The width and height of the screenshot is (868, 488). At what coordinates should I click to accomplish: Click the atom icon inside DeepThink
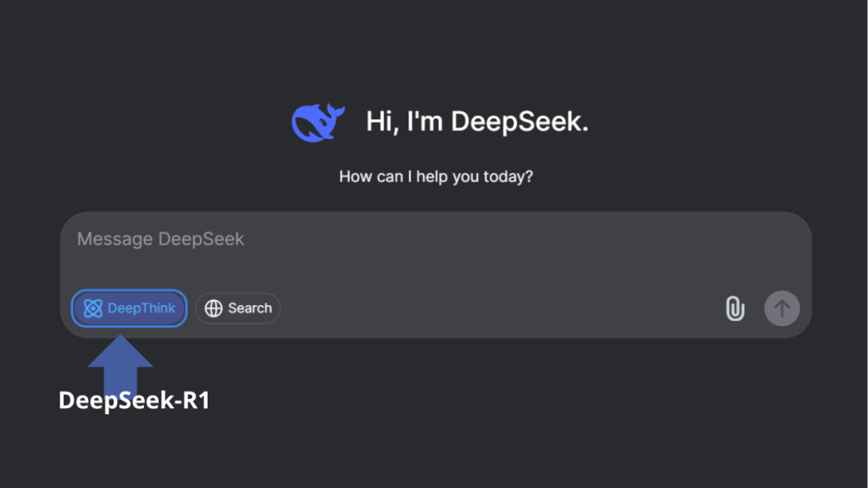(93, 308)
